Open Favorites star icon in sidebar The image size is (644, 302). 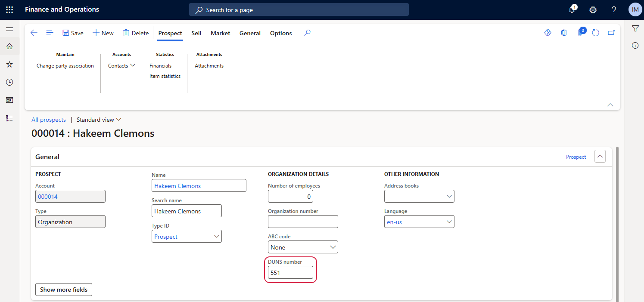[x=9, y=64]
